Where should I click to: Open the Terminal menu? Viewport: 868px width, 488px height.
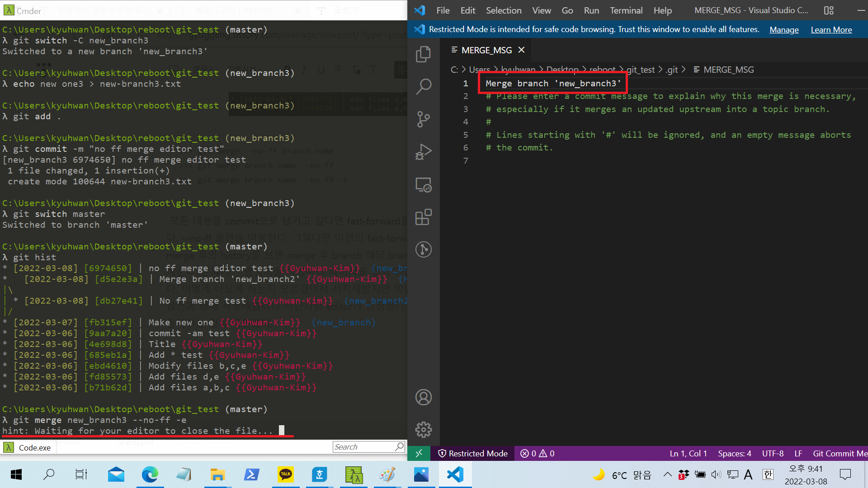pyautogui.click(x=626, y=10)
